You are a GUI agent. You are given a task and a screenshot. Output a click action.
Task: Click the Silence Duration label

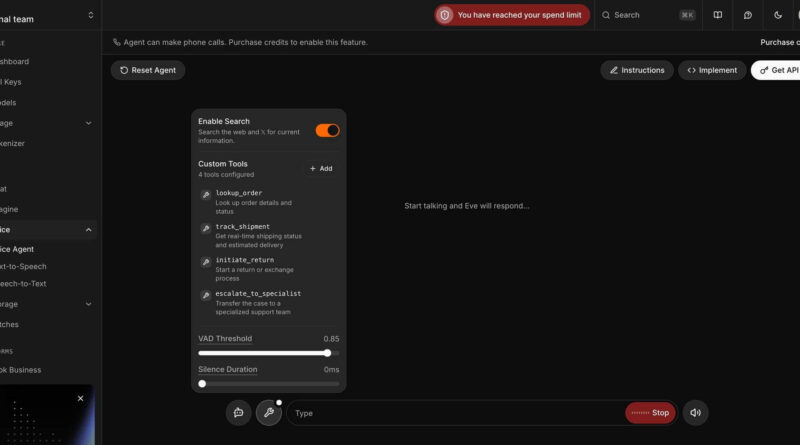point(228,369)
